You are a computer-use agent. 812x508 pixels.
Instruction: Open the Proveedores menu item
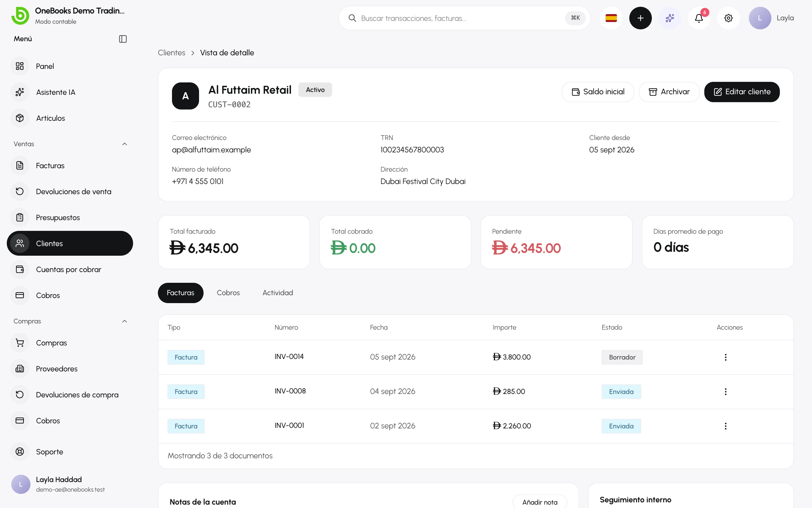coord(70,369)
